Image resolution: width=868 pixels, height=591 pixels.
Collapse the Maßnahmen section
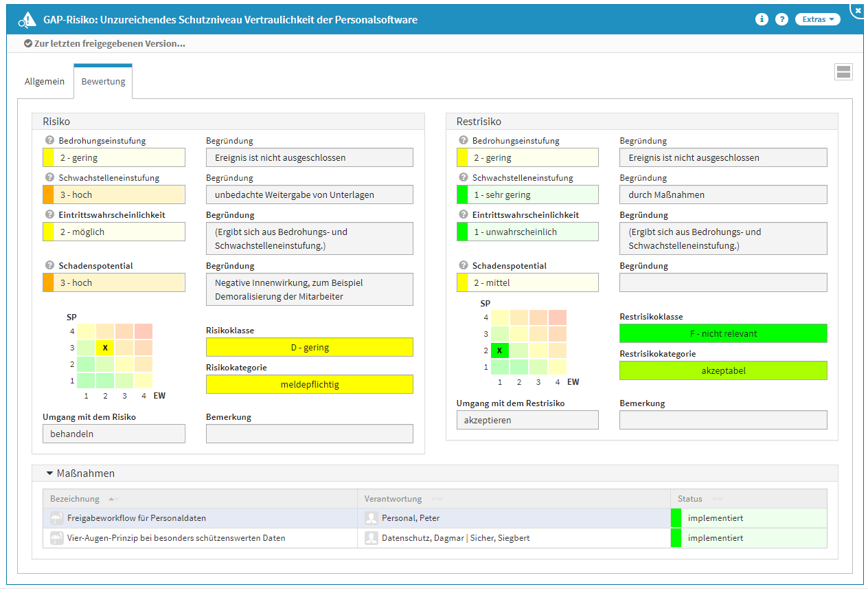click(x=50, y=473)
